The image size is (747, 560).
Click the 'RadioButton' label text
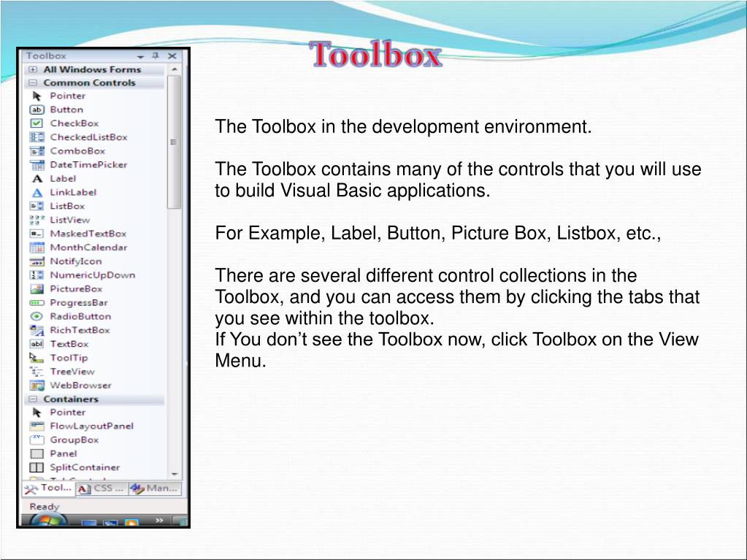click(80, 316)
